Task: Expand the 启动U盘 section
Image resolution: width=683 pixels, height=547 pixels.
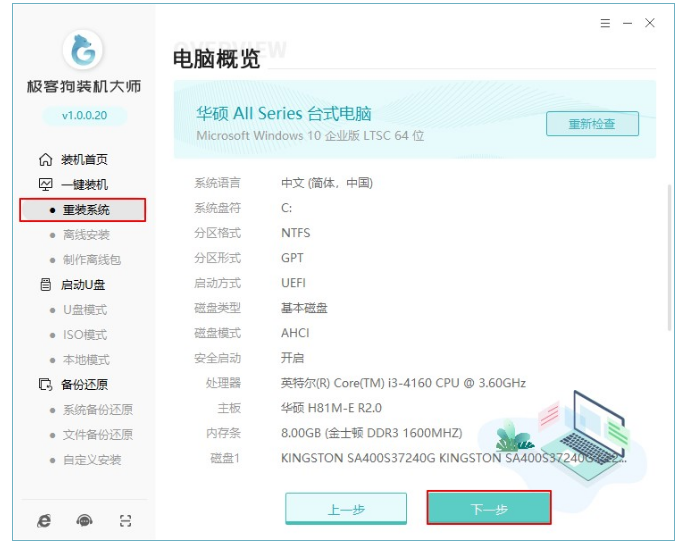Action: (x=83, y=285)
